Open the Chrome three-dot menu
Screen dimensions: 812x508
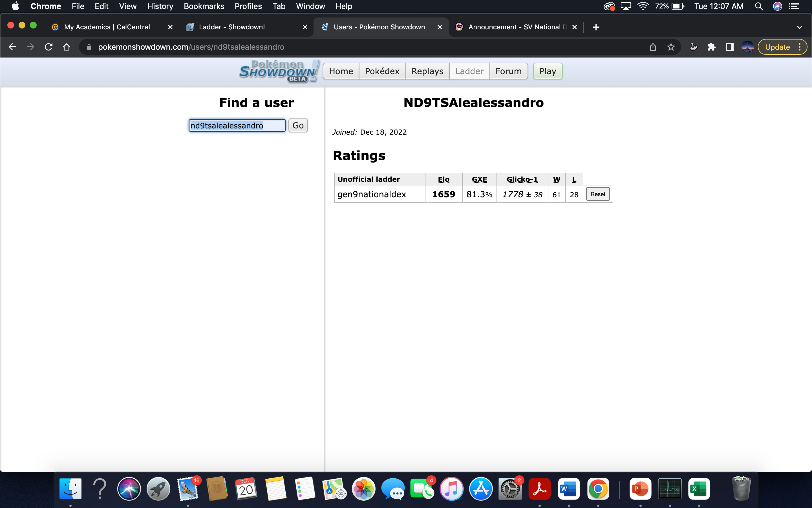(800, 47)
